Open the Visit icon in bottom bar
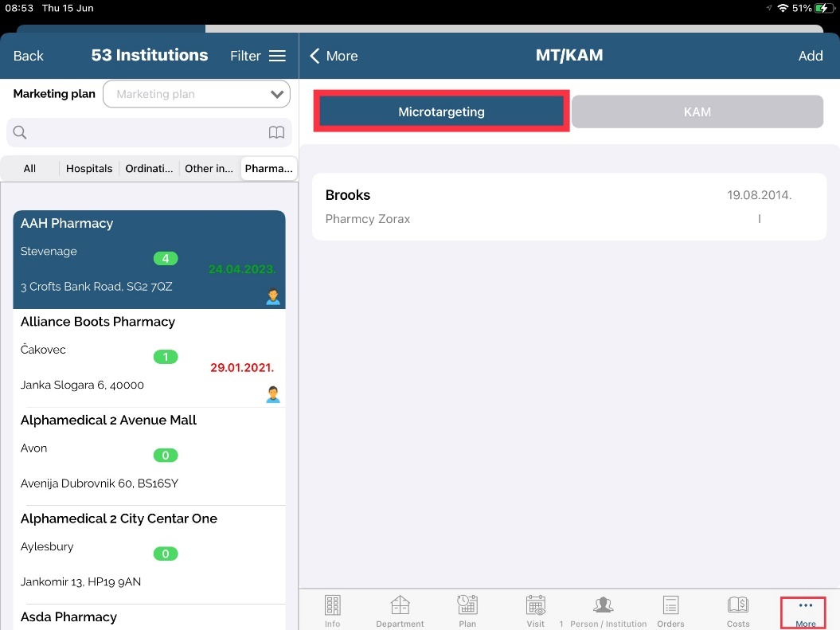Viewport: 840px width, 630px height. 535,606
